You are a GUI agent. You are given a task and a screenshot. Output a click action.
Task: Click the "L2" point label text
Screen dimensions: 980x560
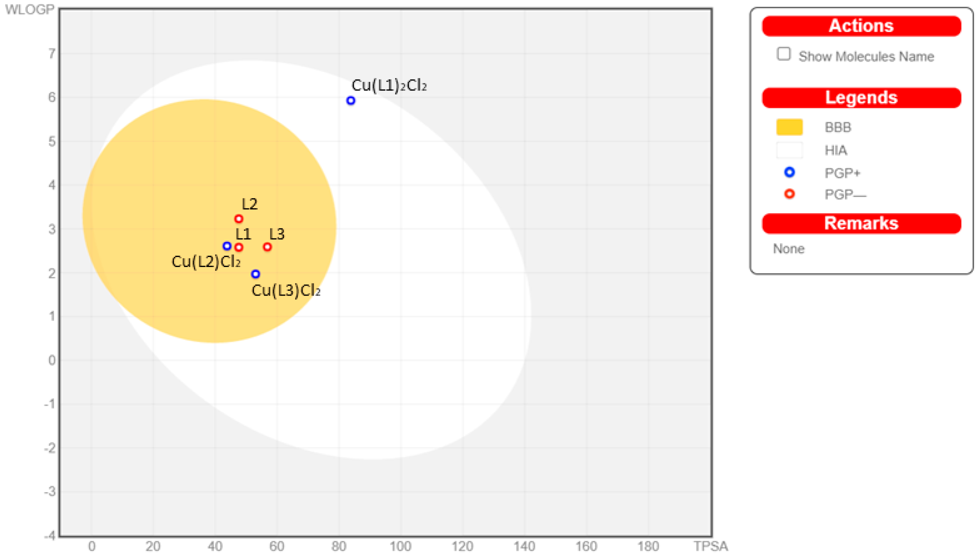pos(250,204)
